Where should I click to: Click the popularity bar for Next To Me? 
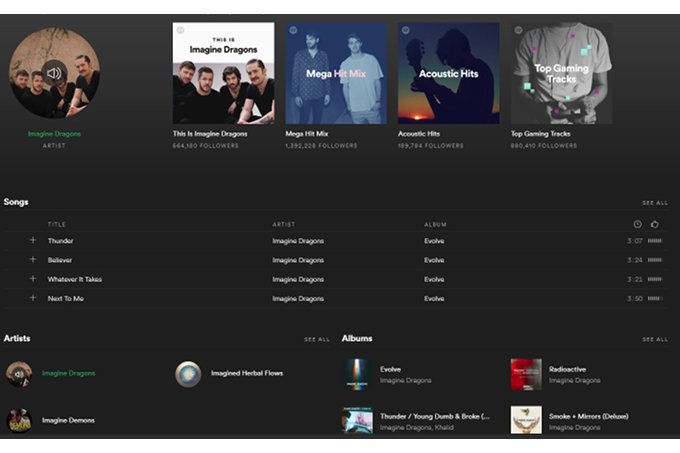point(655,298)
